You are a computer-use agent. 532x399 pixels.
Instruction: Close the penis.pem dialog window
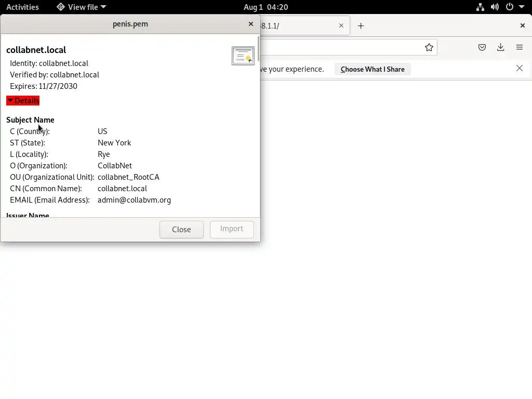[251, 24]
